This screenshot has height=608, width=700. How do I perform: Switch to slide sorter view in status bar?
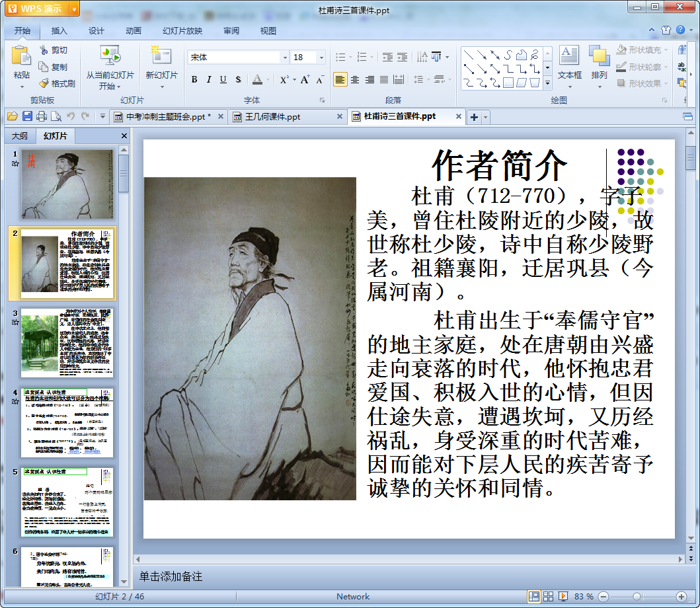tap(548, 597)
